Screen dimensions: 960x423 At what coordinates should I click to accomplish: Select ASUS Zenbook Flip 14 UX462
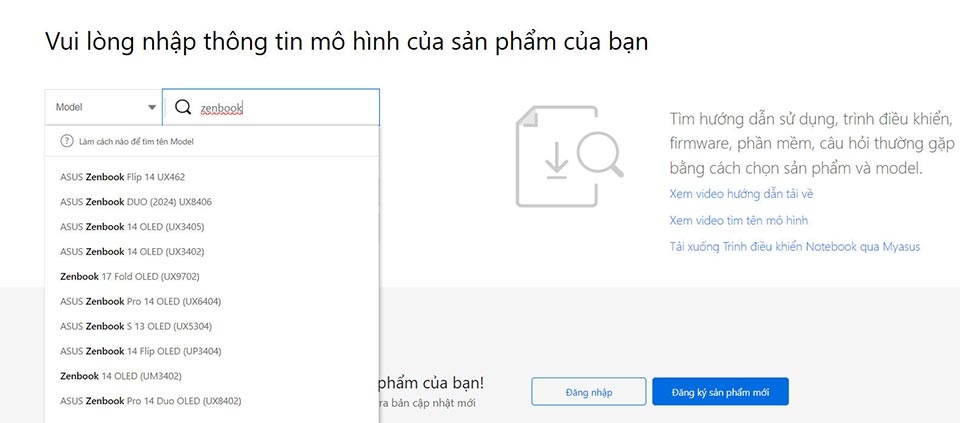point(122,177)
